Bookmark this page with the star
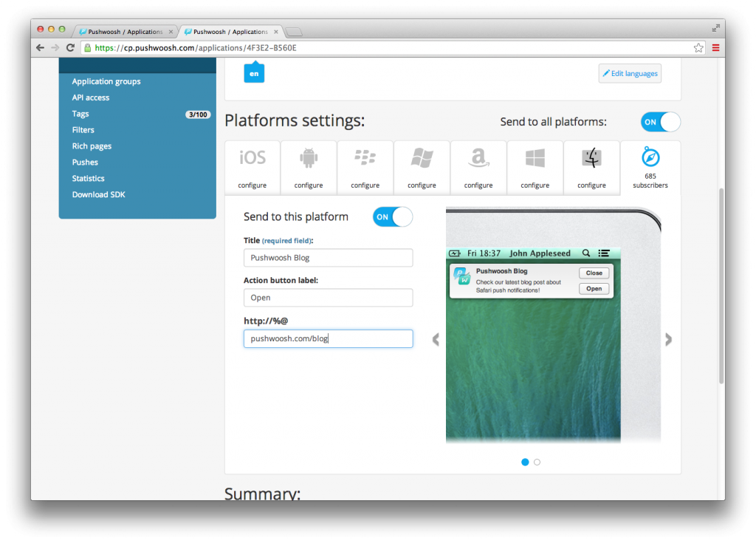The image size is (756, 543). (698, 48)
